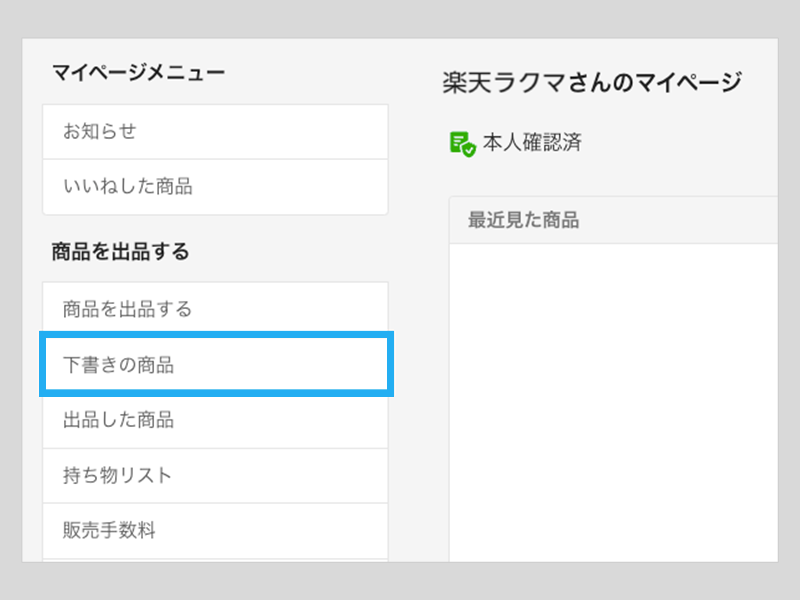Click the マイページメニュー sidebar heading

click(x=139, y=72)
